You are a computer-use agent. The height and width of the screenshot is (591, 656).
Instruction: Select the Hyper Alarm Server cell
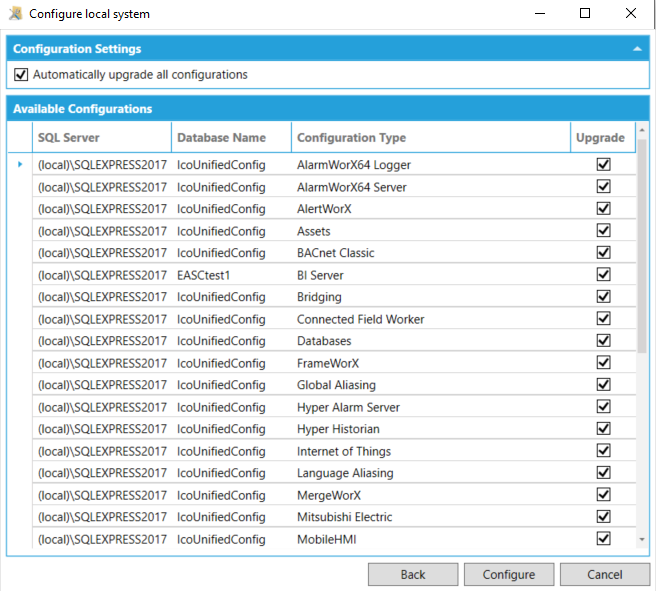[431, 407]
